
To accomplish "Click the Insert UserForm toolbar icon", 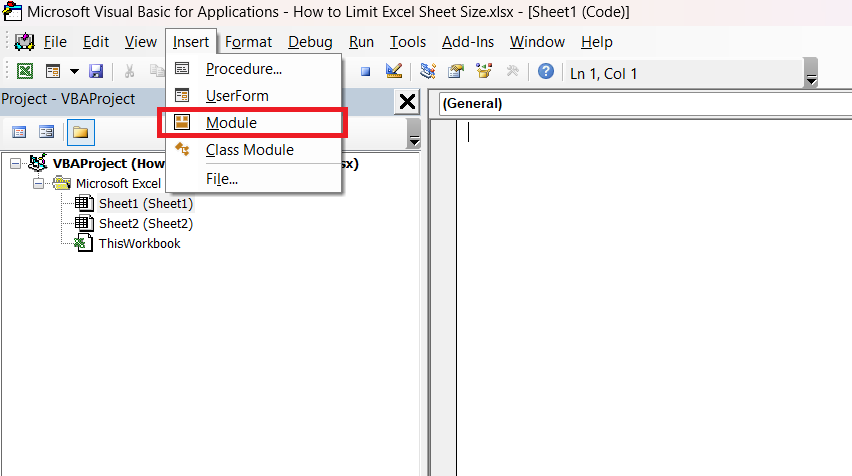I will click(53, 71).
